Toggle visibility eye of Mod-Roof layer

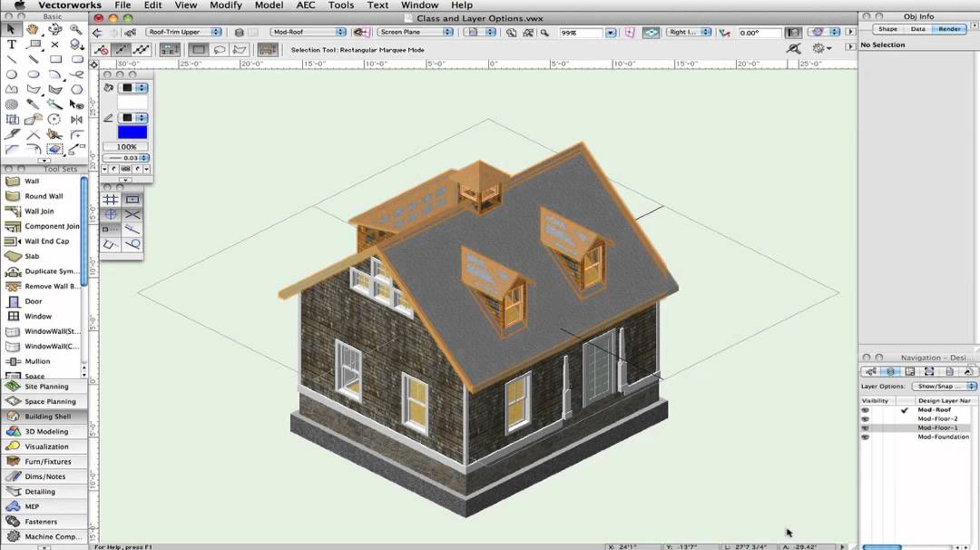[865, 410]
